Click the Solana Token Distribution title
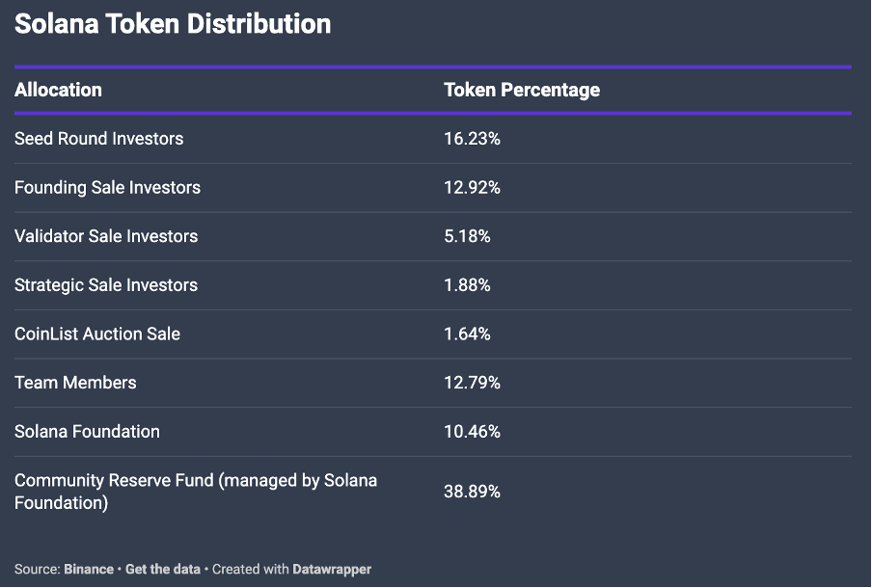This screenshot has height=588, width=872. click(173, 24)
